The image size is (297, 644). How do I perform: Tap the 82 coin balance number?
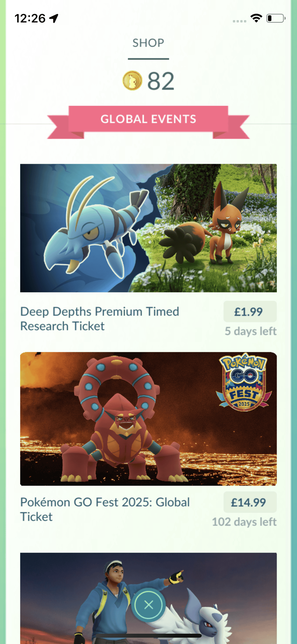pos(161,81)
